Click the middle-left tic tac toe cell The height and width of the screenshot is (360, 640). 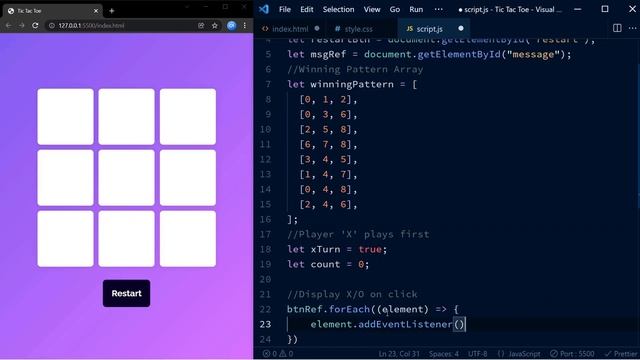pos(65,178)
